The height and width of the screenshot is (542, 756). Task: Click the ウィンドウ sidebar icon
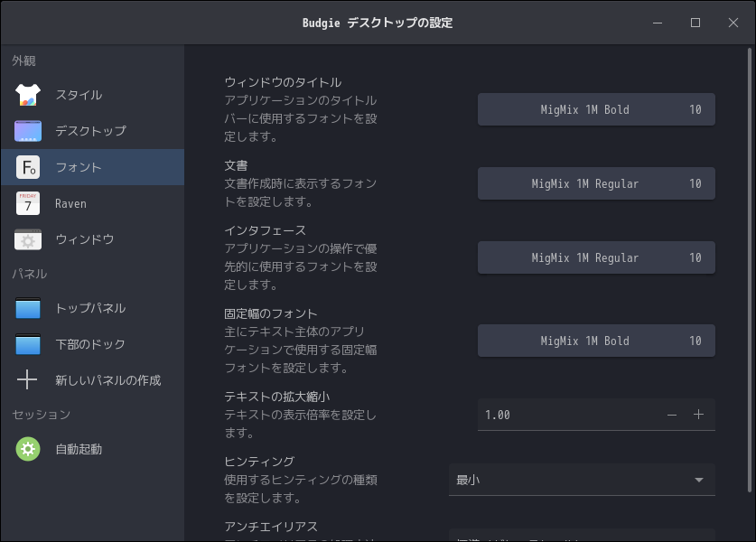(28, 239)
